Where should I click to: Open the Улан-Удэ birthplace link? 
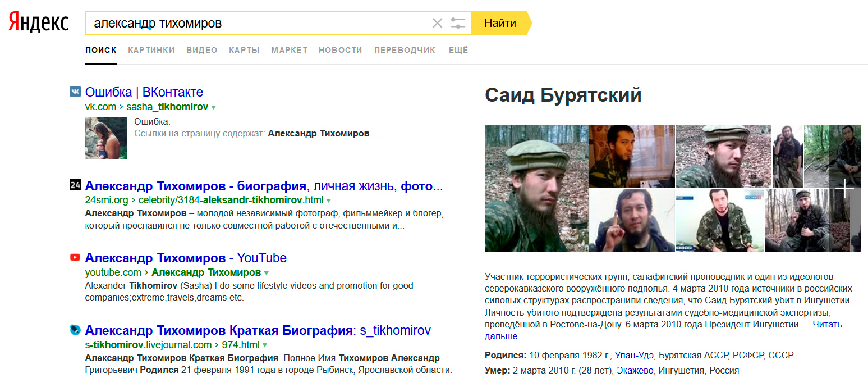[634, 355]
